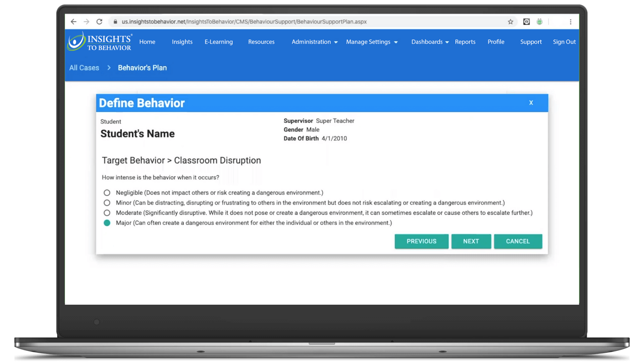The width and height of the screenshot is (644, 362).
Task: Click the Insights to Behavior logo
Action: pos(100,42)
